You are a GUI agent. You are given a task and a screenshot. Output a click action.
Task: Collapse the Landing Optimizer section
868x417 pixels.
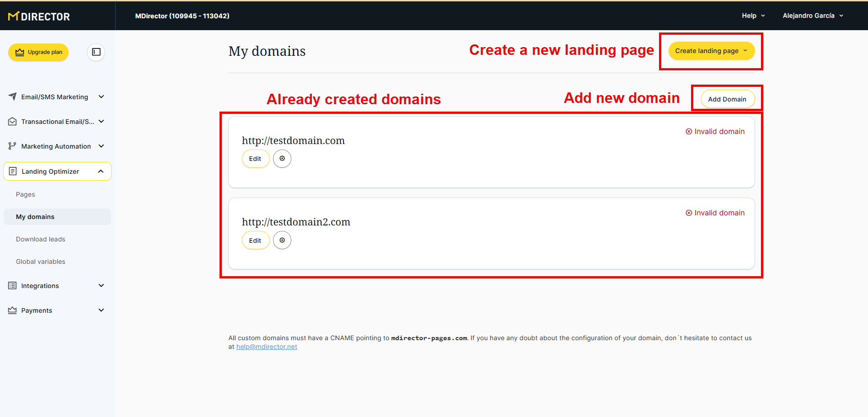point(101,171)
